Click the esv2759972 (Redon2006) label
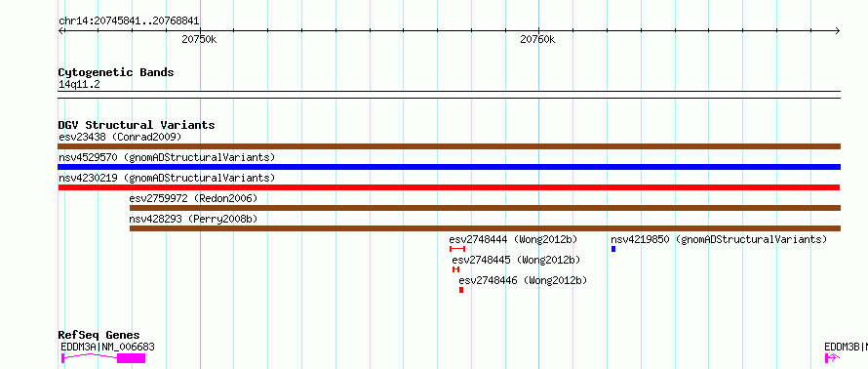The height and width of the screenshot is (369, 868). coord(193,198)
